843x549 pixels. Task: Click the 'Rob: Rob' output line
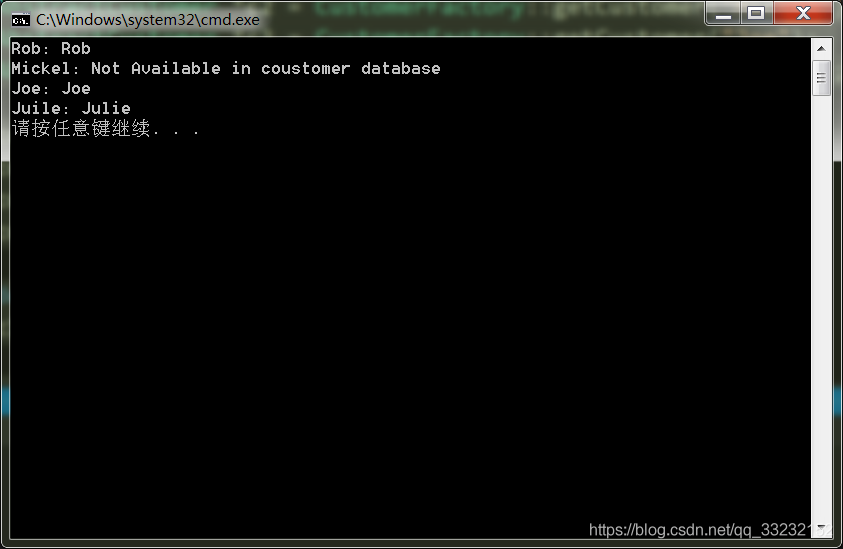[51, 48]
